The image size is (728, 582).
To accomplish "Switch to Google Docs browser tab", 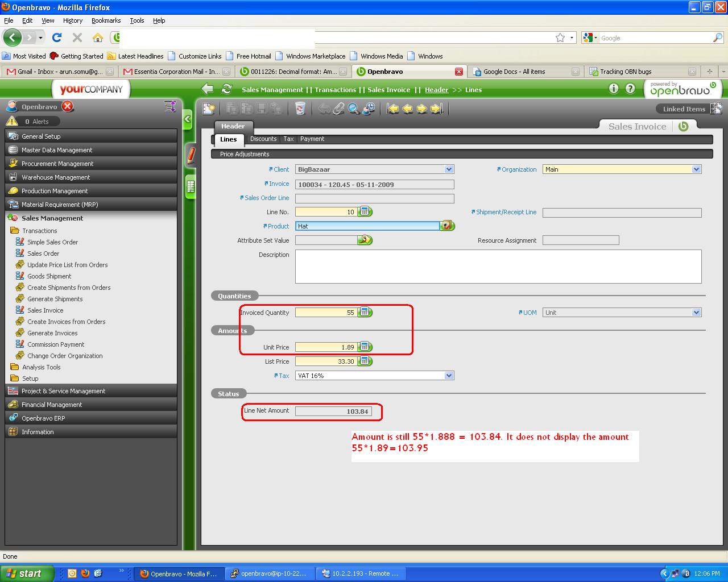I will pyautogui.click(x=525, y=72).
